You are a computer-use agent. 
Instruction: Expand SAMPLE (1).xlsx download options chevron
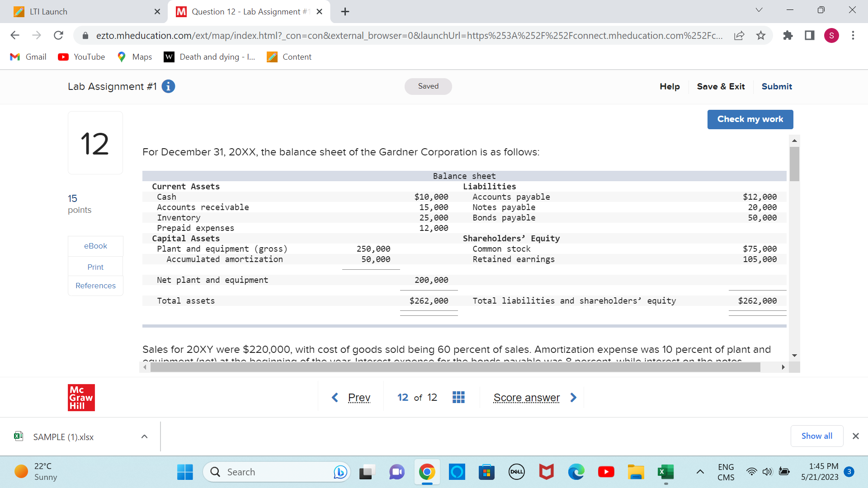point(144,436)
